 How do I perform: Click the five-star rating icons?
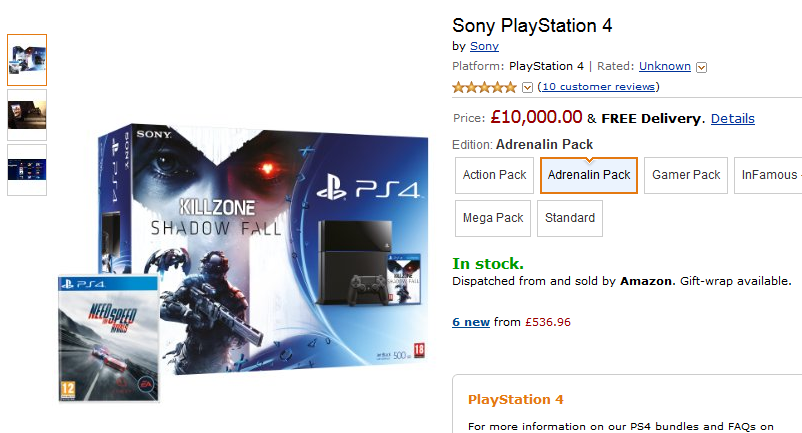click(484, 88)
